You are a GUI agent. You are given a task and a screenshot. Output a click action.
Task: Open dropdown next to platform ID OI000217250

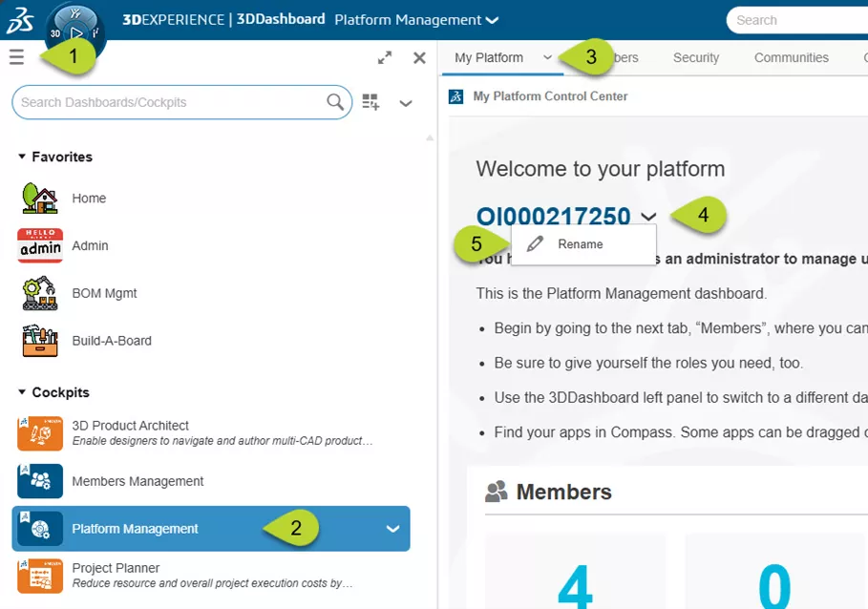click(649, 217)
